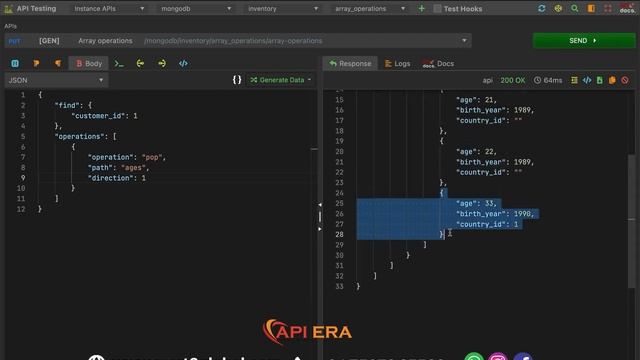Image resolution: width=640 pixels, height=360 pixels.
Task: Click the response panel vertical scrollbar
Action: point(631,220)
